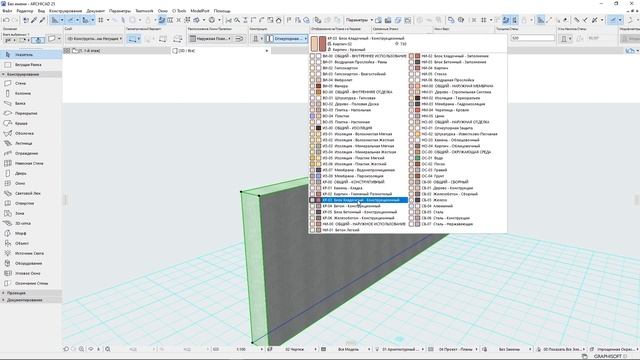This screenshot has width=640, height=360.
Task: Click the Pick Up Parameters eyedropper icon
Action: pyautogui.click(x=34, y=20)
